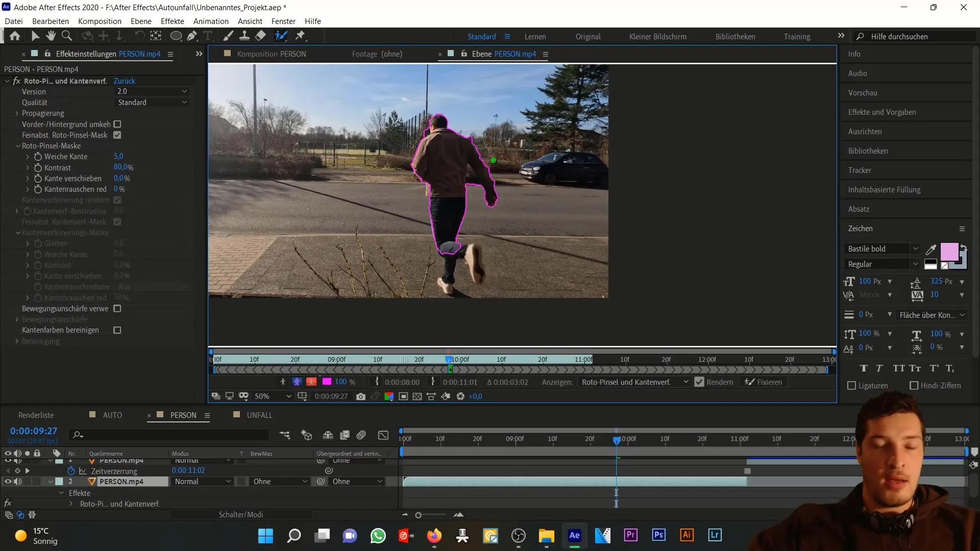Click the Zurück button next to Roto-Pi
Viewport: 980px width, 551px height.
pyautogui.click(x=124, y=81)
